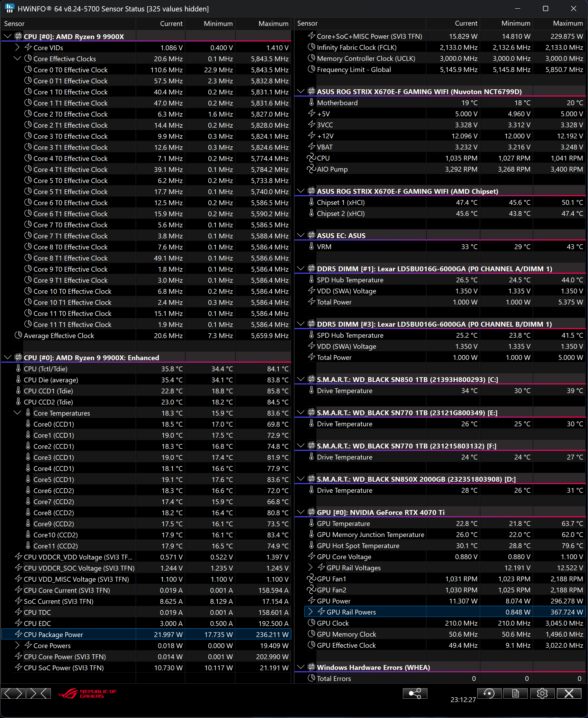Click the thermometer icon beside GPU Hot Spot Temperature
Image resolution: width=588 pixels, height=718 pixels.
tap(311, 545)
